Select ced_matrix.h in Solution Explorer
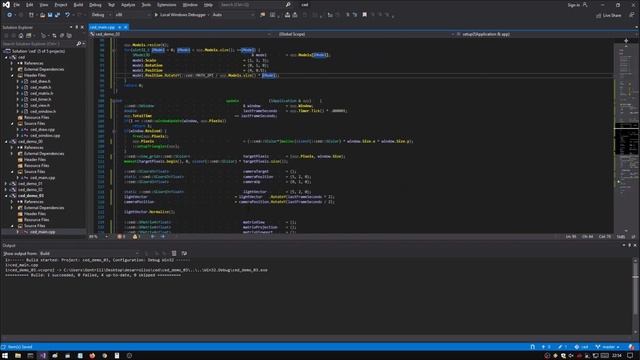 click(x=41, y=93)
